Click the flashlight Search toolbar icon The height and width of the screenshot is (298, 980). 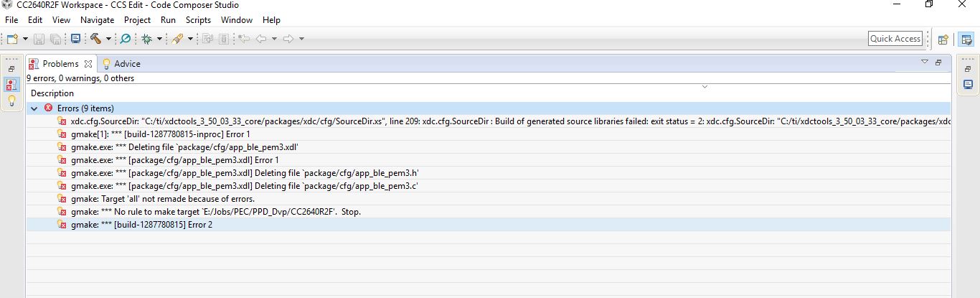point(177,39)
